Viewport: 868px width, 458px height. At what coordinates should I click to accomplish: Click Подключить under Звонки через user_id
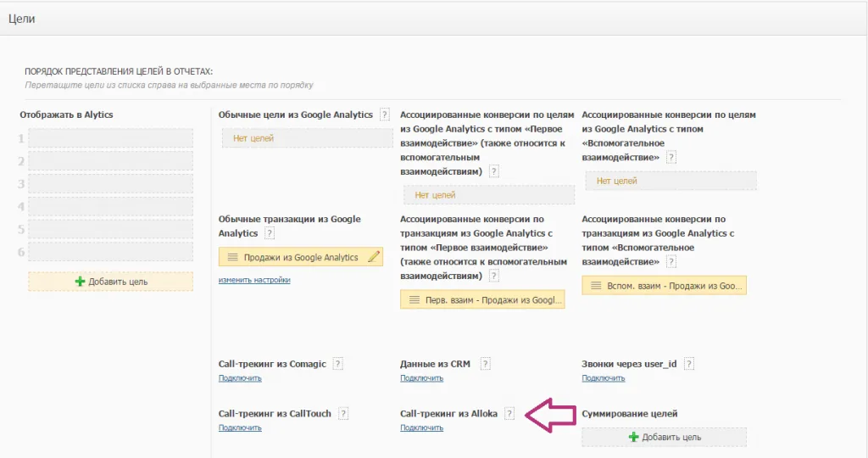(x=604, y=378)
